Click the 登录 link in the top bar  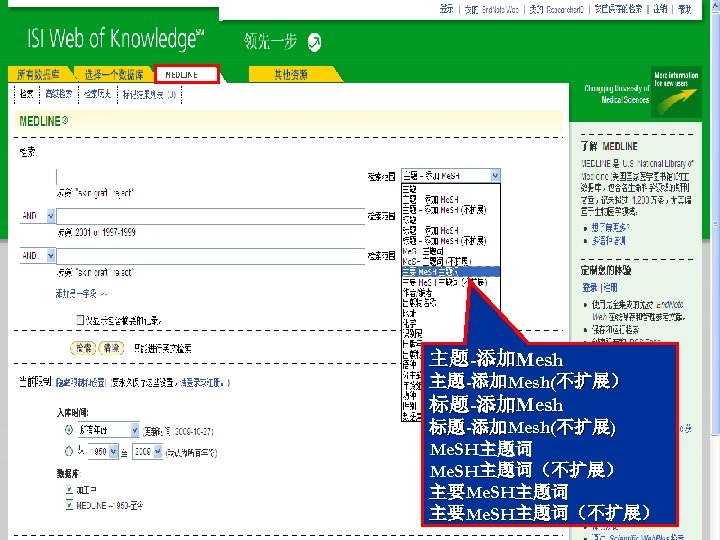(447, 9)
